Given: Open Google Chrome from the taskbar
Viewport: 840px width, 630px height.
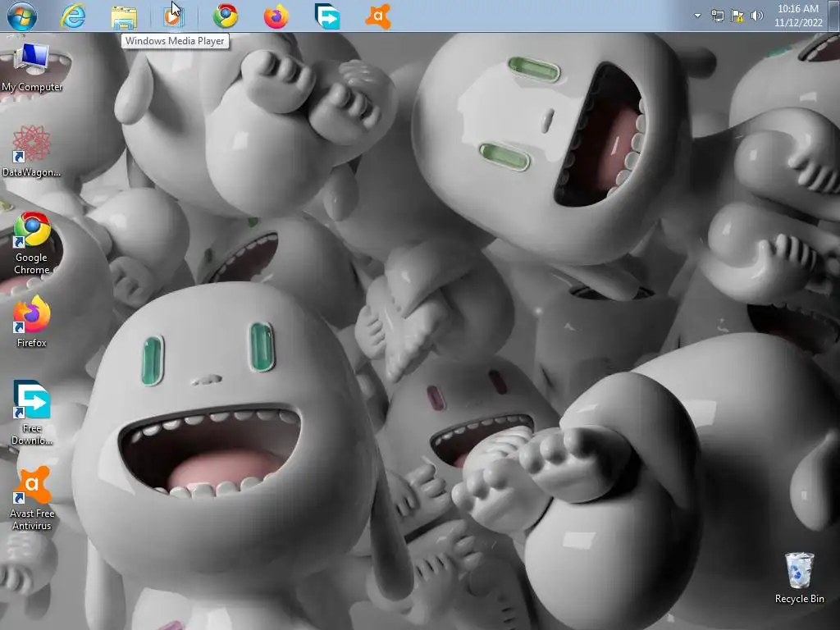Looking at the screenshot, I should pyautogui.click(x=226, y=16).
